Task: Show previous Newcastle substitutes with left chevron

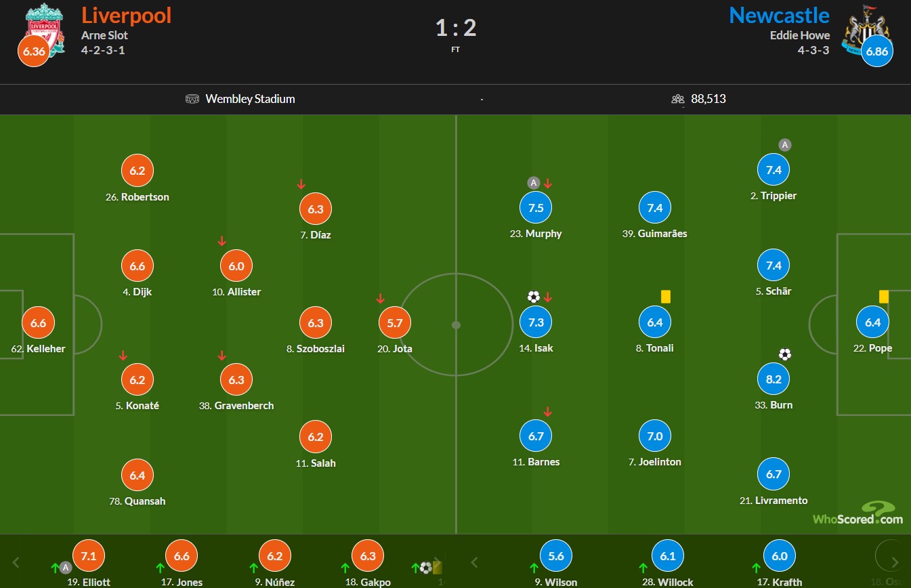Action: click(474, 562)
